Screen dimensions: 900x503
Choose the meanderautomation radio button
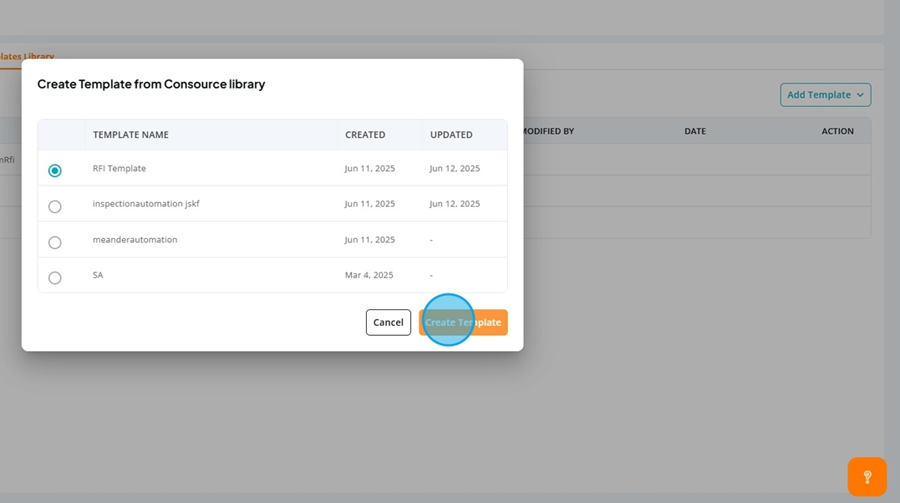tap(55, 242)
